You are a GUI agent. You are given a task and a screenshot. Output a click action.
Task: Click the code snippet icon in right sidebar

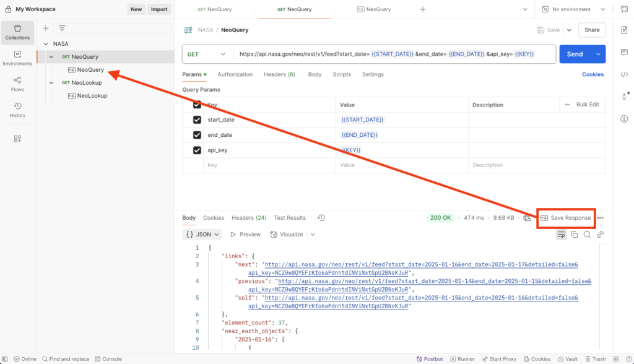(624, 75)
